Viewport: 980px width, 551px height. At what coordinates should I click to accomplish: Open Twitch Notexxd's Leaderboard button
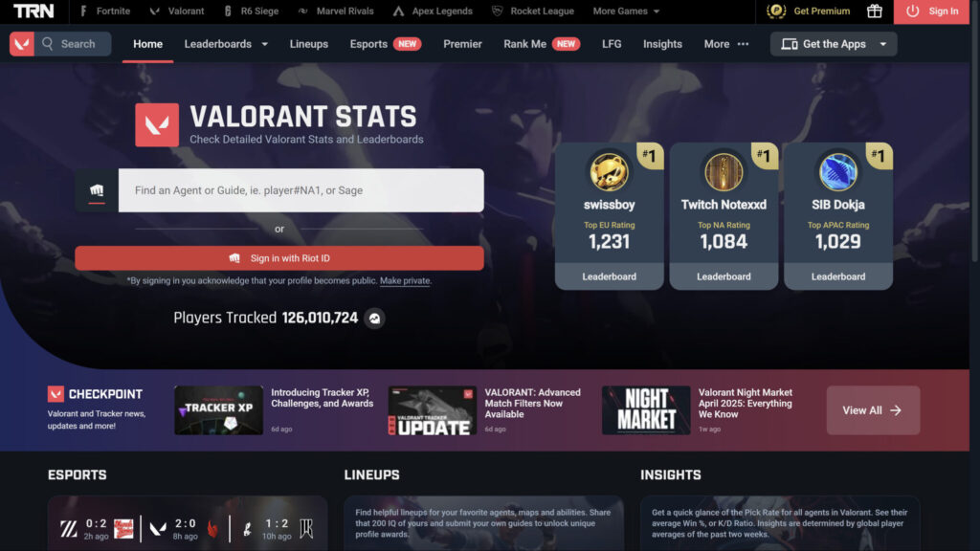click(x=724, y=276)
